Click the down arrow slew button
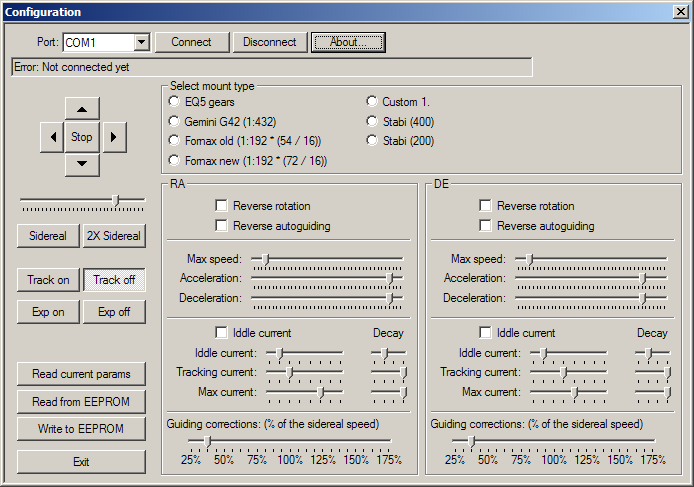694x487 pixels. (82, 165)
